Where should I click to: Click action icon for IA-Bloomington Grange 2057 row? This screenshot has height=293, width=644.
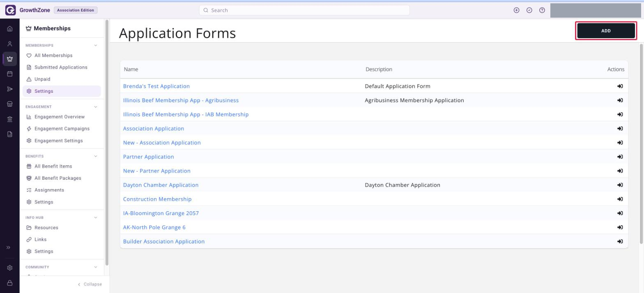[620, 213]
